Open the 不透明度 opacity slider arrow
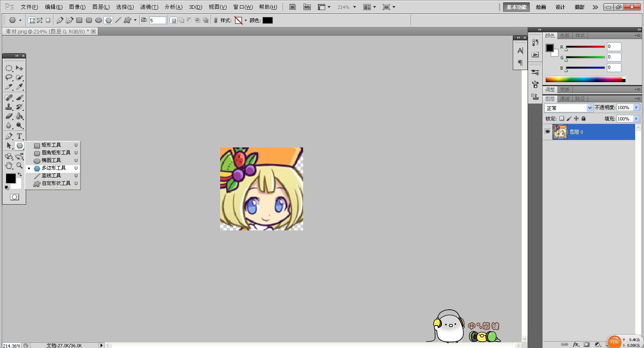The height and width of the screenshot is (348, 644). pyautogui.click(x=636, y=108)
